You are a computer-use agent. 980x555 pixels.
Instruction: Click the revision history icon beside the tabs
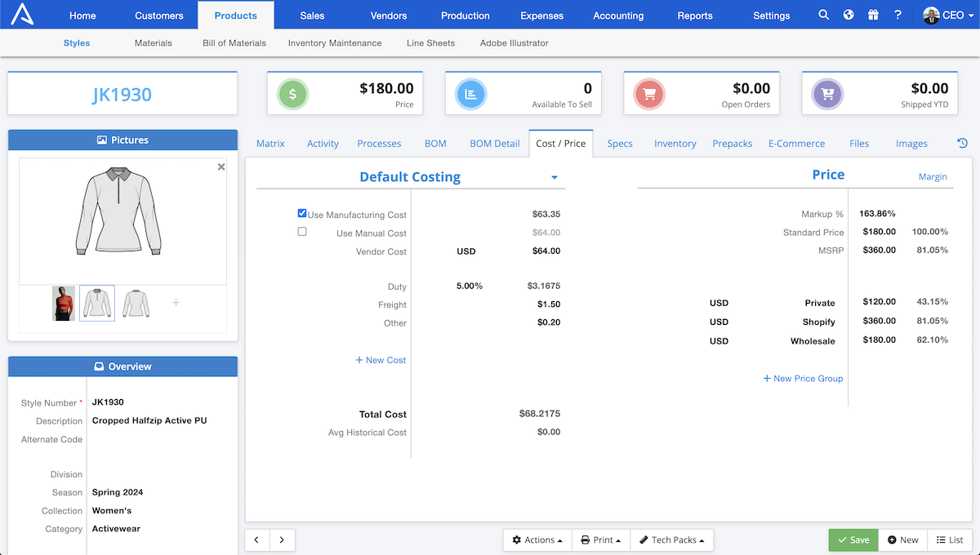962,142
